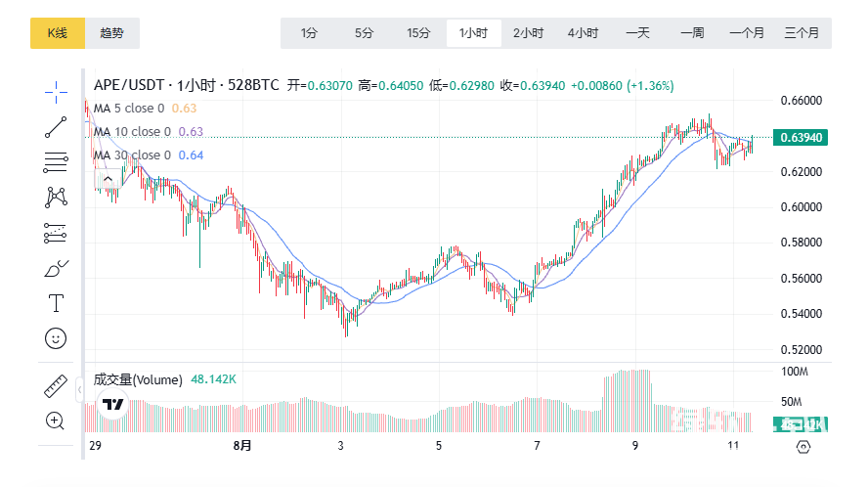The width and height of the screenshot is (868, 487).
Task: Set the interval to 15分
Action: (418, 33)
